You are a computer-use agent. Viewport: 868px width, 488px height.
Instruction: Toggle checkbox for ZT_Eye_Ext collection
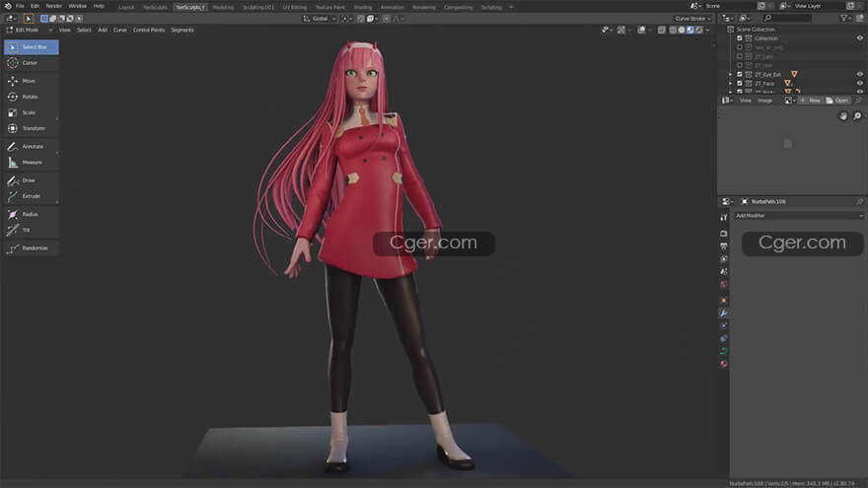[740, 74]
